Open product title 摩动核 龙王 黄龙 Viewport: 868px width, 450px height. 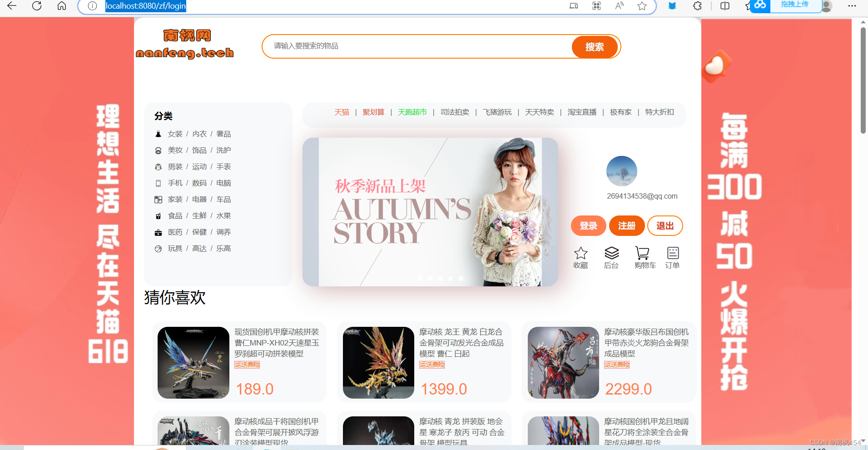pyautogui.click(x=461, y=343)
